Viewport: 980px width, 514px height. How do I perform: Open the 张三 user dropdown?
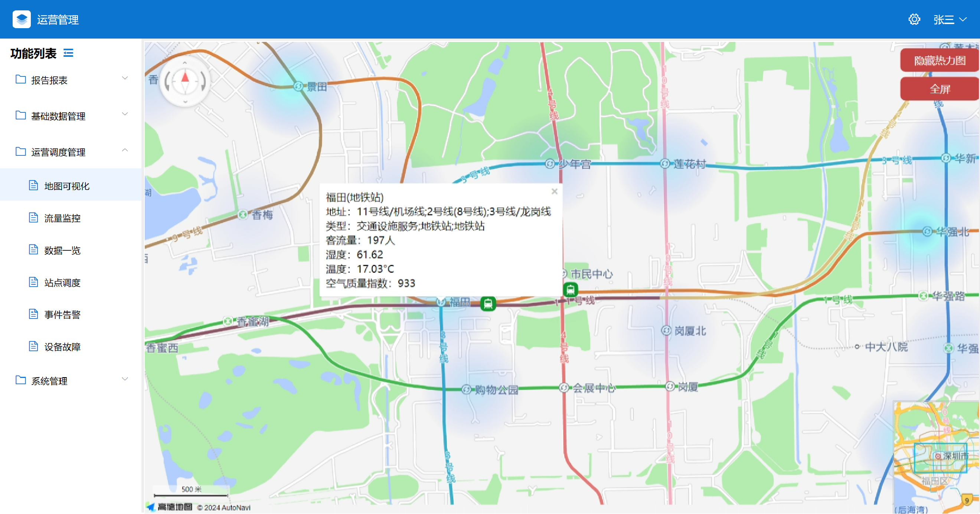(x=950, y=19)
